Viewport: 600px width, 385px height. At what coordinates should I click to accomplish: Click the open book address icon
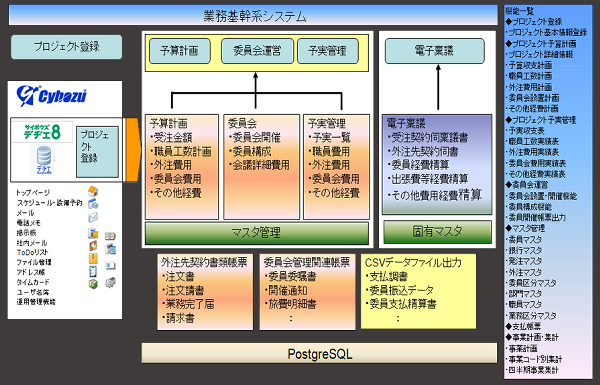pos(110,236)
